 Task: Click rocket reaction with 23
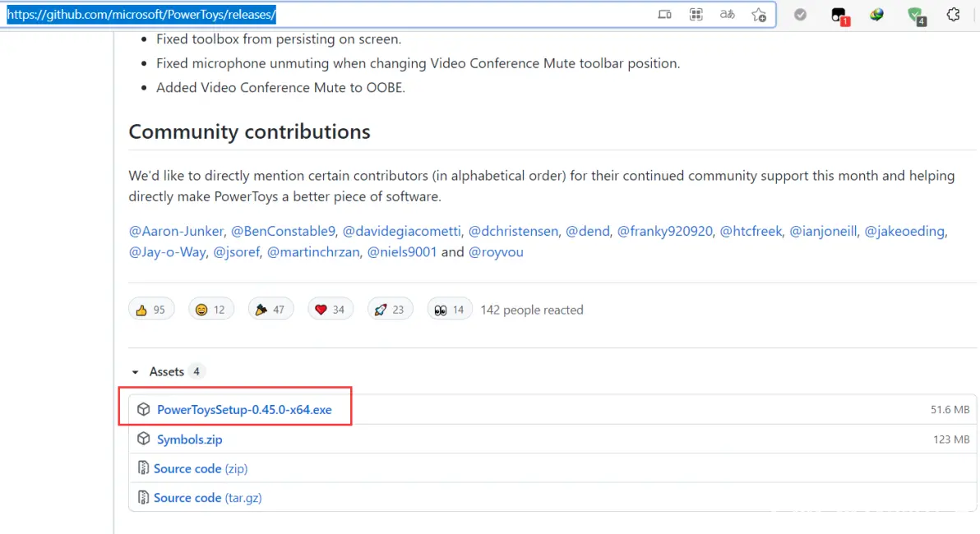tap(390, 309)
